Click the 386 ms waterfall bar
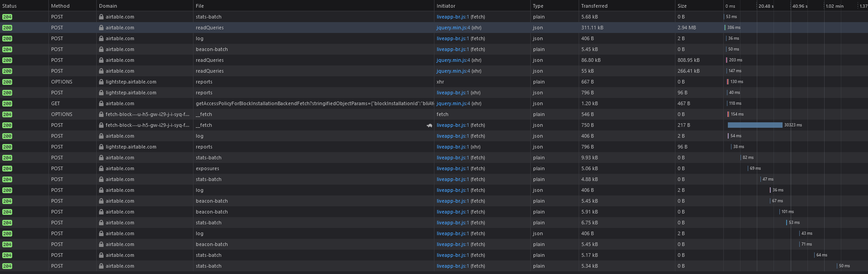 point(725,28)
